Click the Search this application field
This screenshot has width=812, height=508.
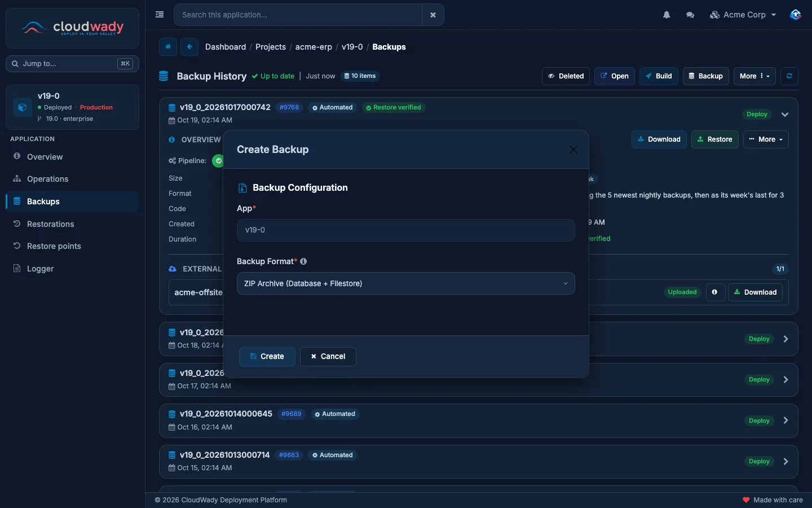point(298,15)
